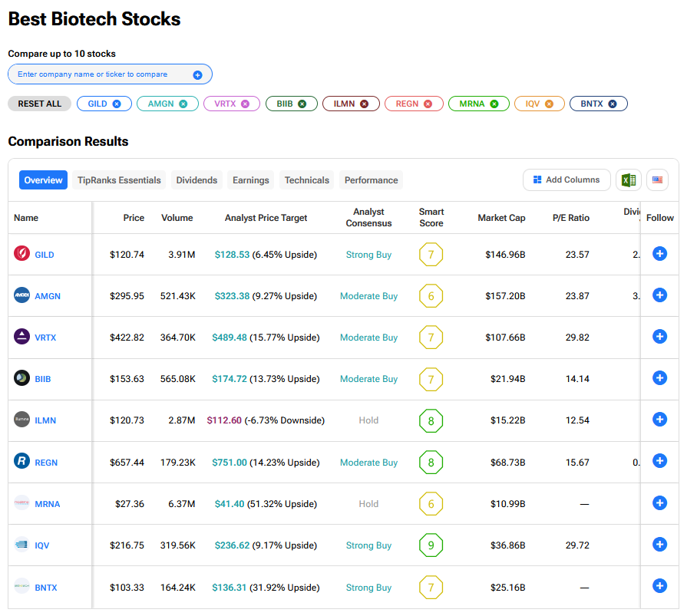Screen dimensions: 697x616
Task: Open the Technicals tab
Action: click(x=306, y=180)
